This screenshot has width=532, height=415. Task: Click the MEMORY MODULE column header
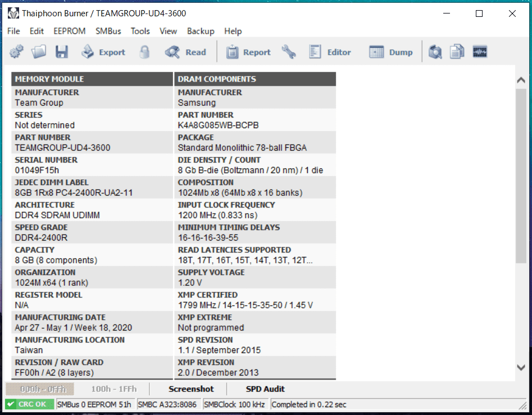pyautogui.click(x=92, y=79)
